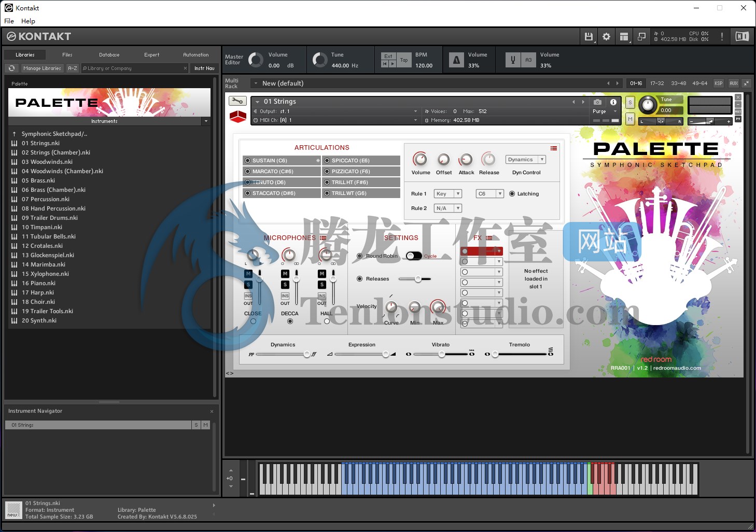Screen dimensions: 756x532
Task: Open the File menu
Action: 9,21
